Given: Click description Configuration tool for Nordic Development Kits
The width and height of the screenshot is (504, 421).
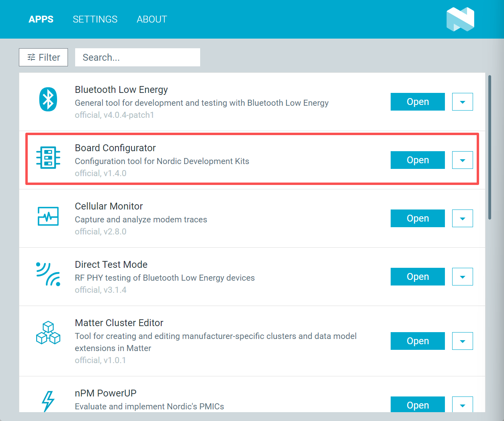Looking at the screenshot, I should pyautogui.click(x=162, y=161).
